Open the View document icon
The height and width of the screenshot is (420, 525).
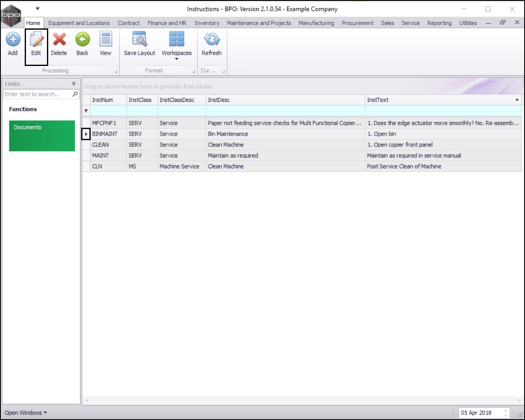click(106, 39)
